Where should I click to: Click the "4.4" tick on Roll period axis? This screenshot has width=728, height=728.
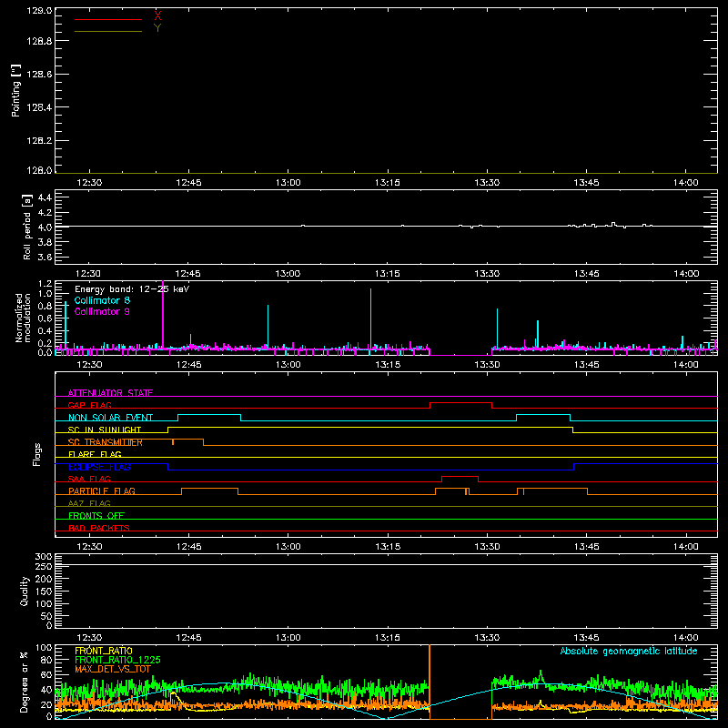(45, 197)
